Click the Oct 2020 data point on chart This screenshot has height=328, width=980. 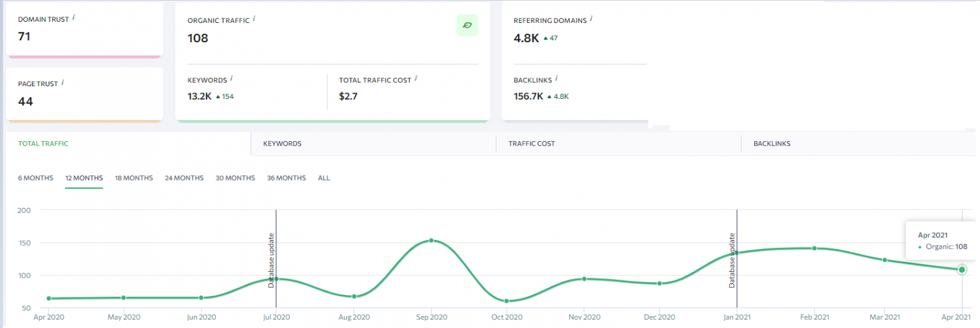(507, 301)
